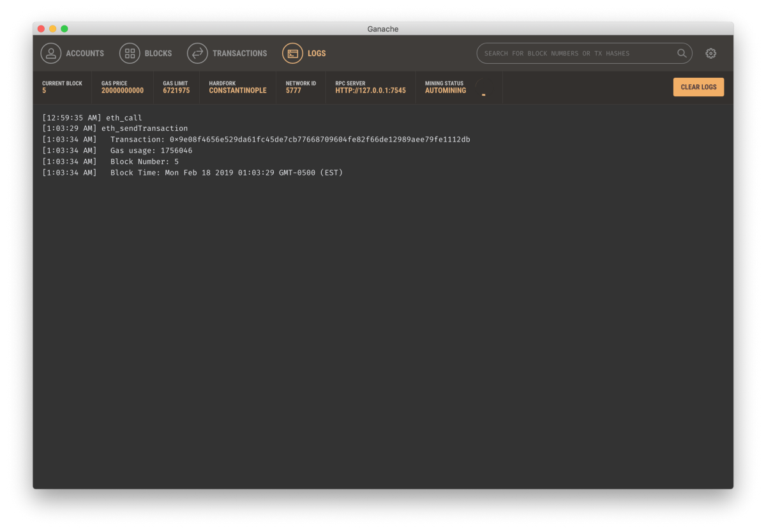The image size is (766, 532).
Task: Click the Blocks grid icon
Action: pyautogui.click(x=130, y=54)
